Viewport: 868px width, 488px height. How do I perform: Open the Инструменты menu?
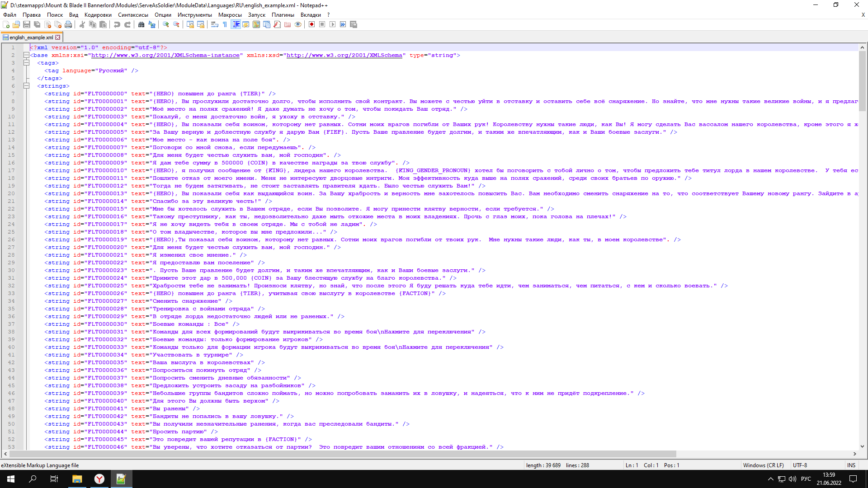(195, 15)
